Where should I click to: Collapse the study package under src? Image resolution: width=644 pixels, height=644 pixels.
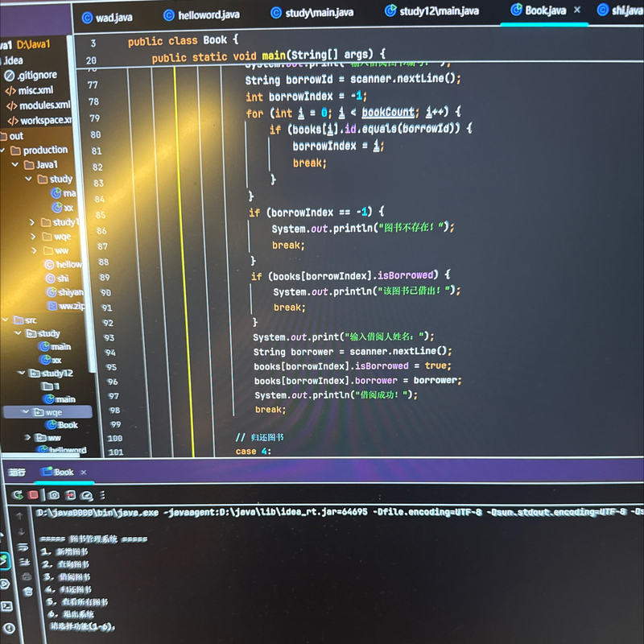pos(18,333)
